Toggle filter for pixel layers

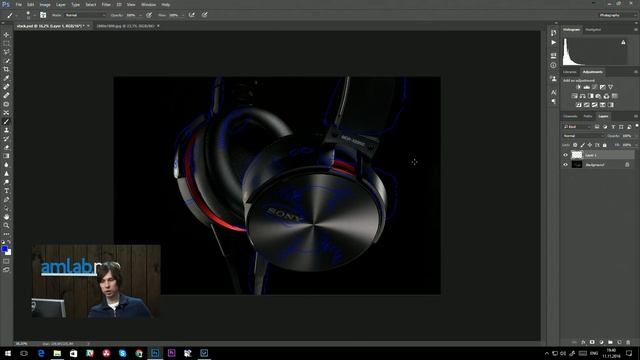pyautogui.click(x=597, y=127)
